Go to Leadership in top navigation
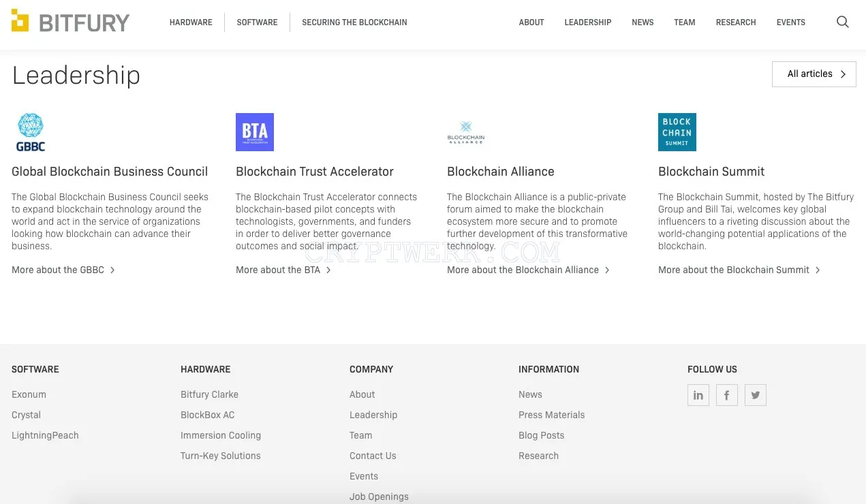 click(x=588, y=22)
